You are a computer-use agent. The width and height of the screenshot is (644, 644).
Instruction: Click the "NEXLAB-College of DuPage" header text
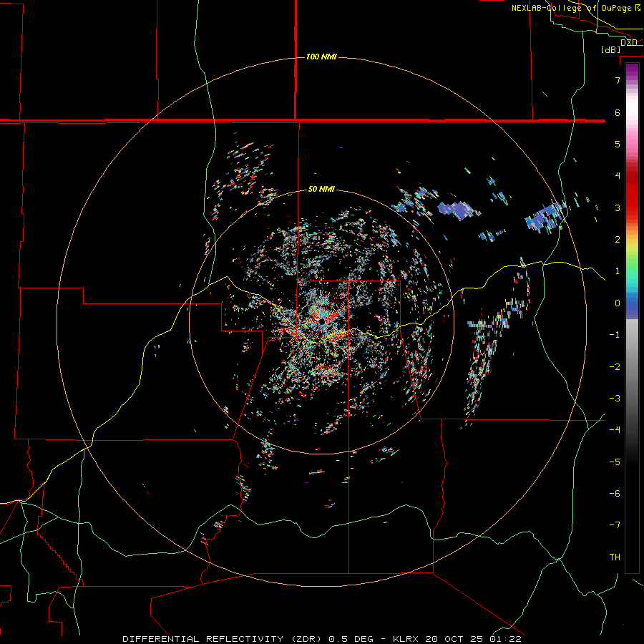pyautogui.click(x=572, y=8)
